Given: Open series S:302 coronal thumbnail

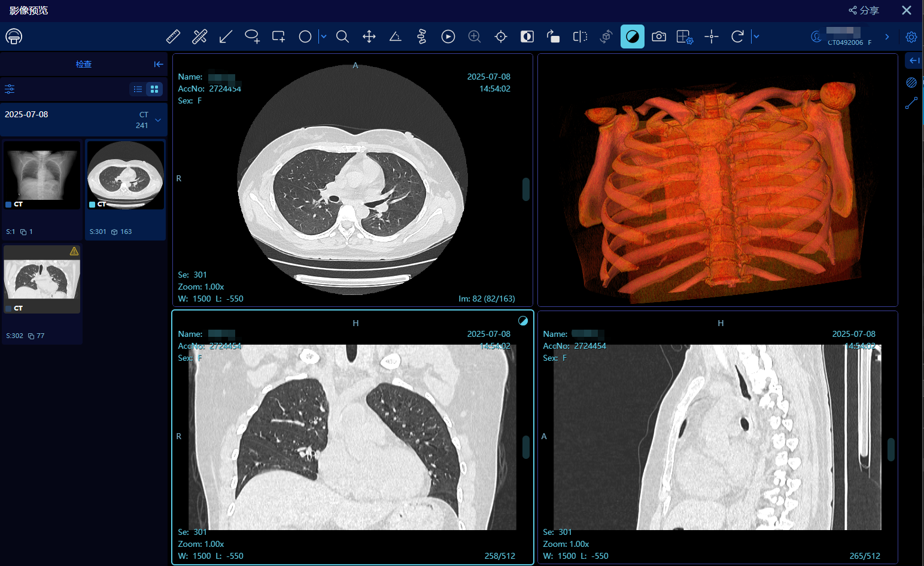Looking at the screenshot, I should [x=42, y=279].
